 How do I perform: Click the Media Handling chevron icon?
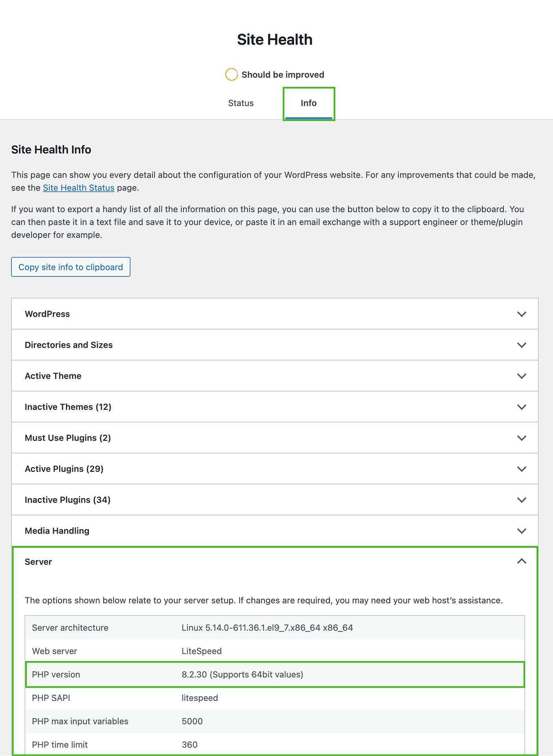(521, 531)
